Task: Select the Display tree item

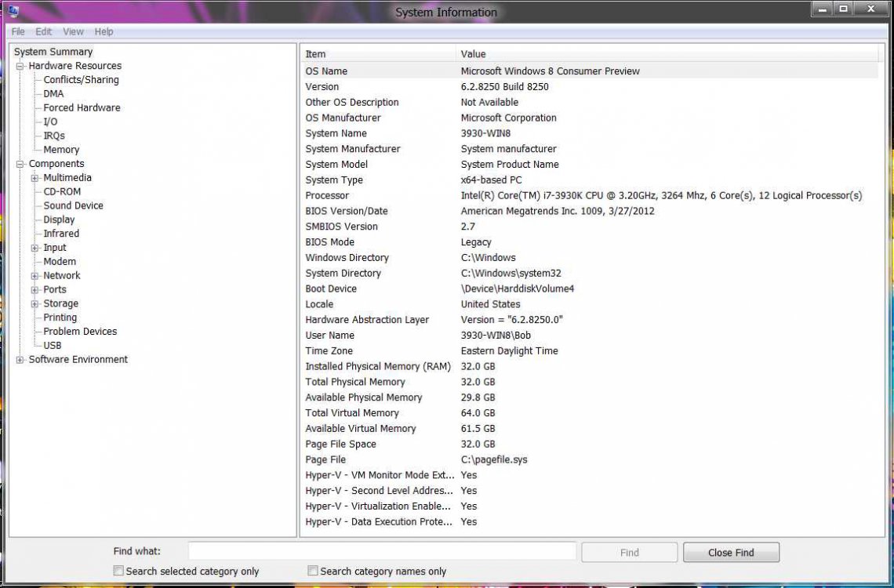Action: point(59,220)
